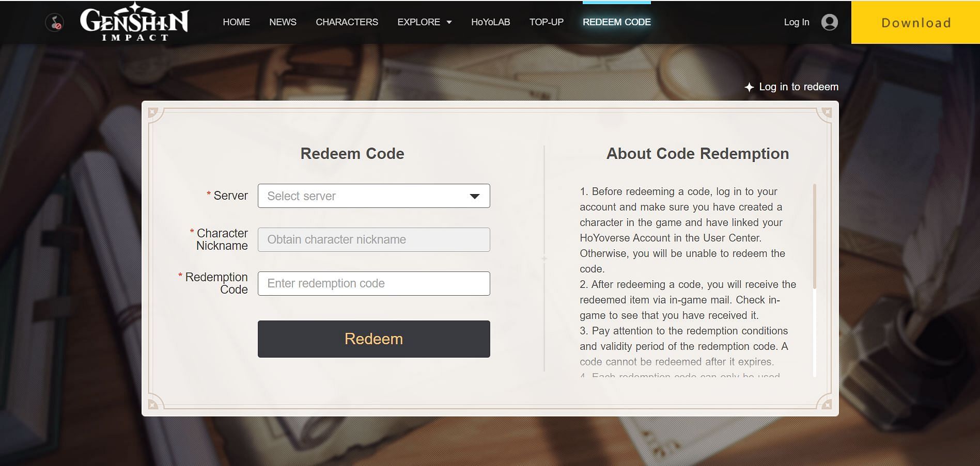Click the user avatar icon
This screenshot has width=980, height=466.
[x=829, y=22]
